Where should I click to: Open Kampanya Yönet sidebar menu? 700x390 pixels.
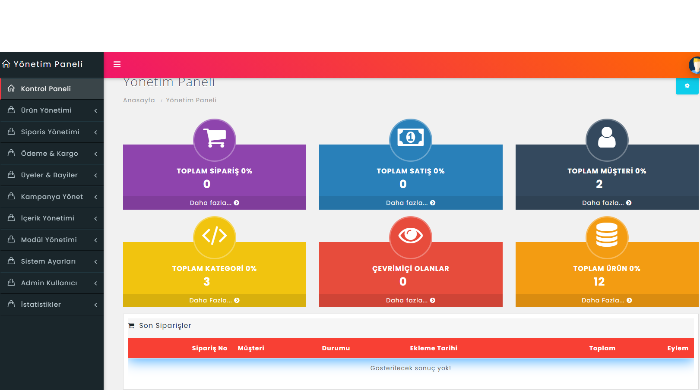click(52, 196)
